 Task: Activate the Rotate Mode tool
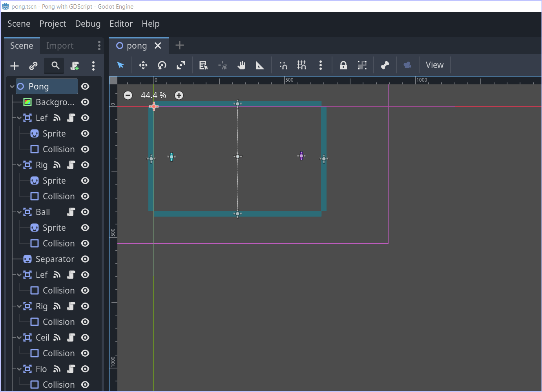pyautogui.click(x=162, y=65)
